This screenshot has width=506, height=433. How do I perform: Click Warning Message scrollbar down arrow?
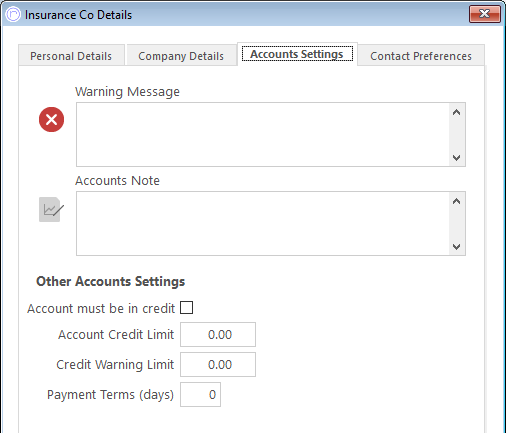coord(457,157)
